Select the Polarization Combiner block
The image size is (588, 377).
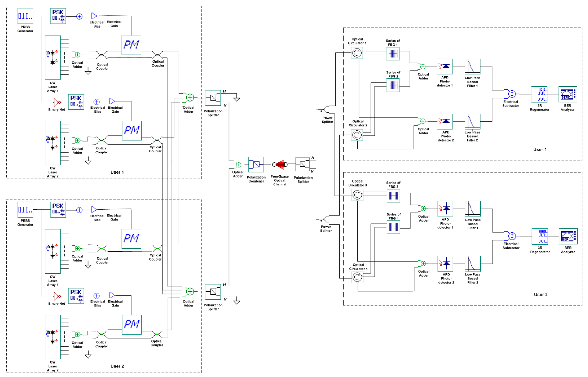pos(256,165)
